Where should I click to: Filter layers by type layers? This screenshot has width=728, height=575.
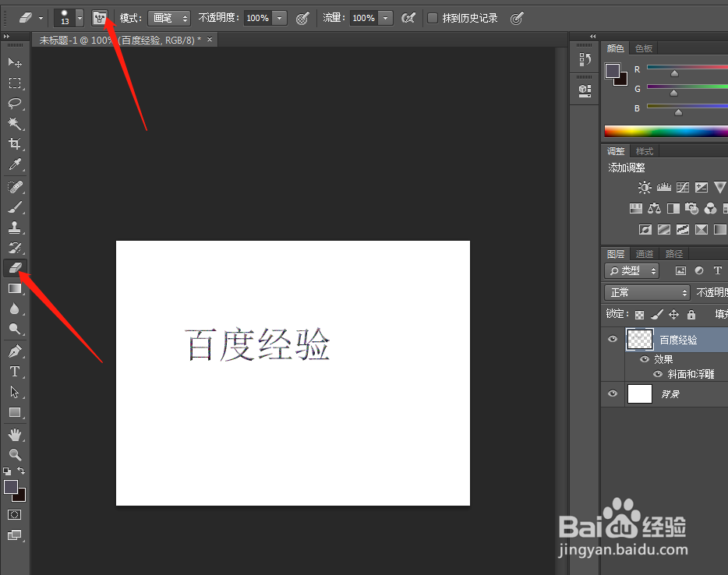pos(718,270)
